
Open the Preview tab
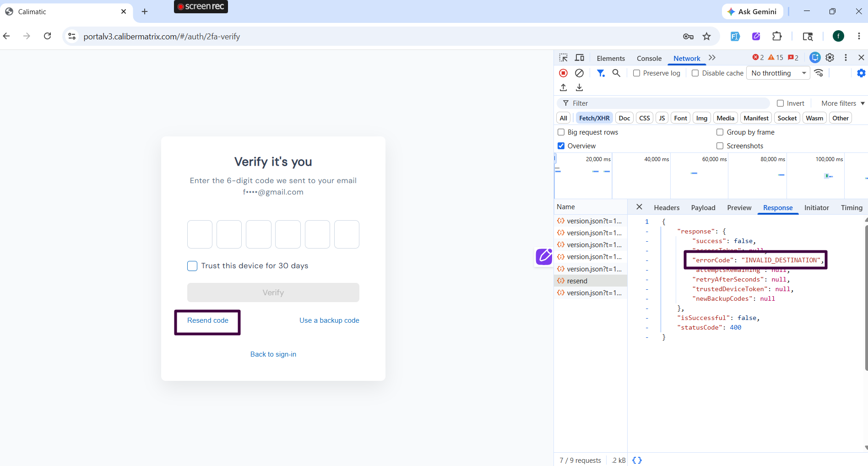739,207
